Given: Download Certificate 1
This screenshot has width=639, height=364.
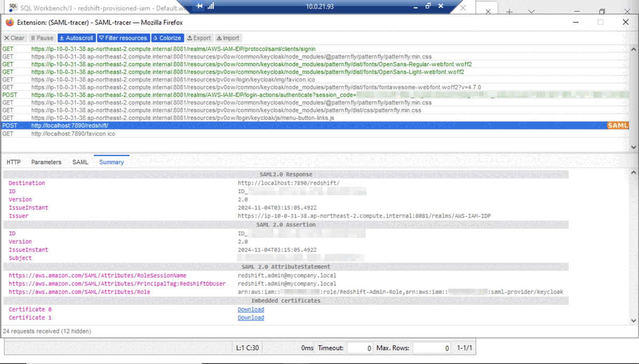Looking at the screenshot, I should click(251, 318).
